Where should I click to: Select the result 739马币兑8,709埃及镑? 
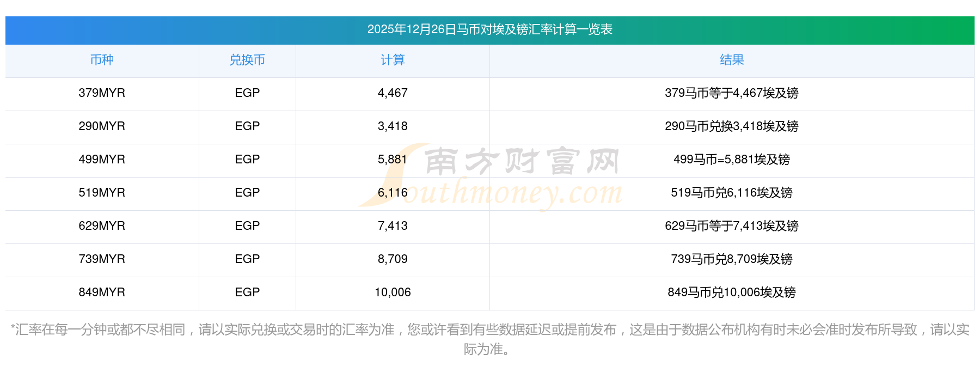point(731,259)
